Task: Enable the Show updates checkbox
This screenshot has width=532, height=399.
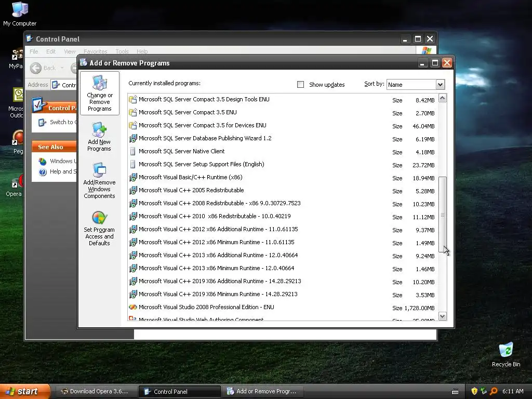Action: coord(300,85)
